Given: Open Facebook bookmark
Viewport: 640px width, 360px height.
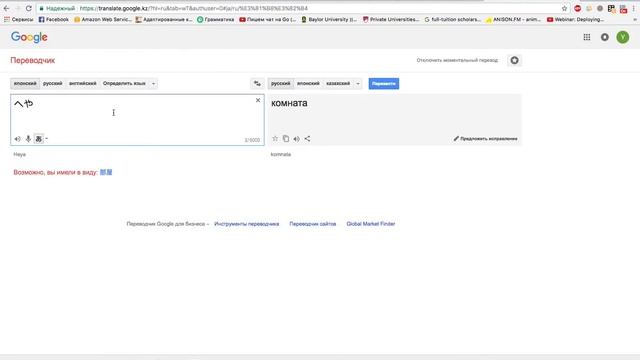Looking at the screenshot, I should coord(53,19).
